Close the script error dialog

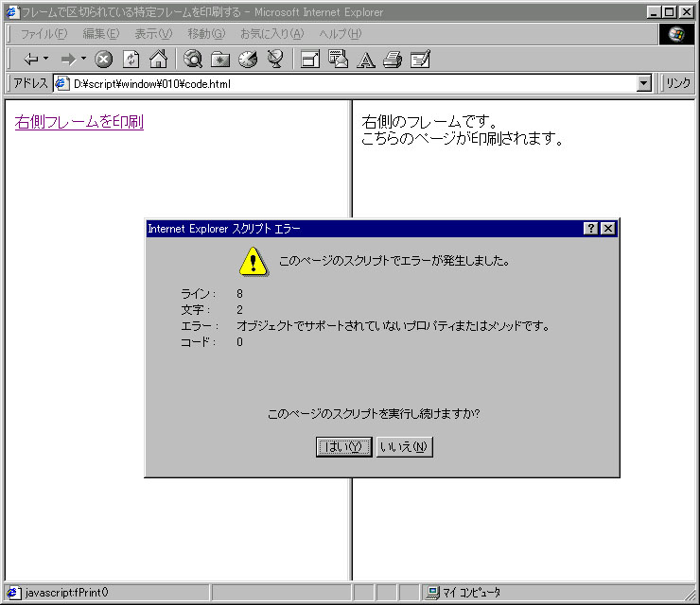(608, 229)
